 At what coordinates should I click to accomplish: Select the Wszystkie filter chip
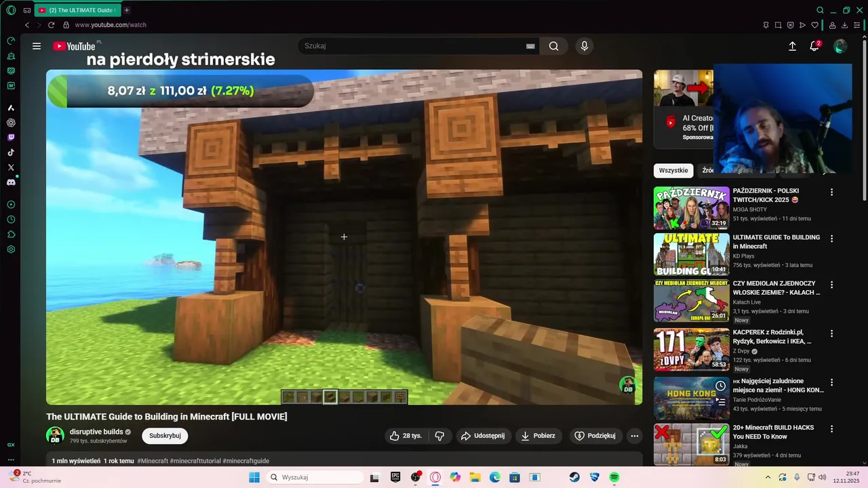tap(673, 171)
